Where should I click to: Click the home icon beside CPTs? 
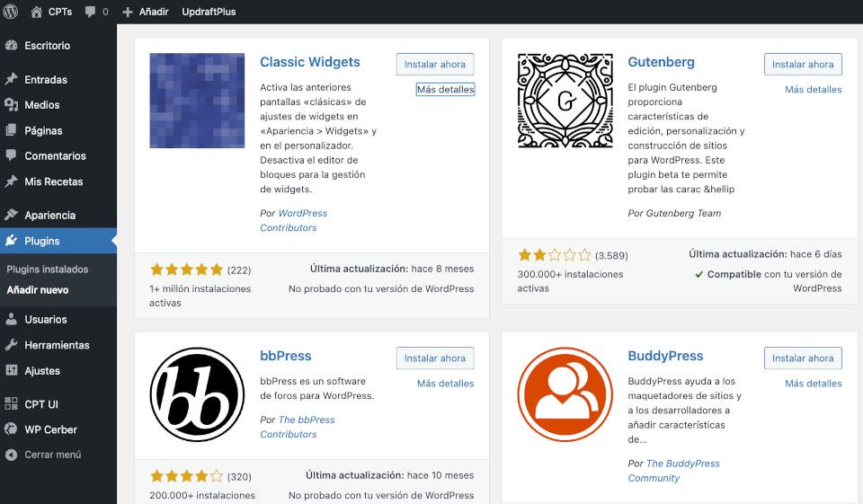coord(36,12)
